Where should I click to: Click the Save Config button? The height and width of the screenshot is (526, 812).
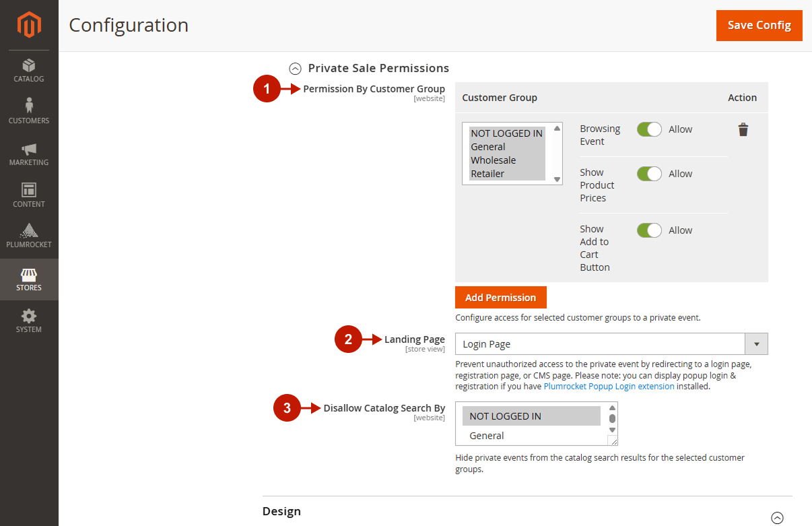[x=759, y=26]
